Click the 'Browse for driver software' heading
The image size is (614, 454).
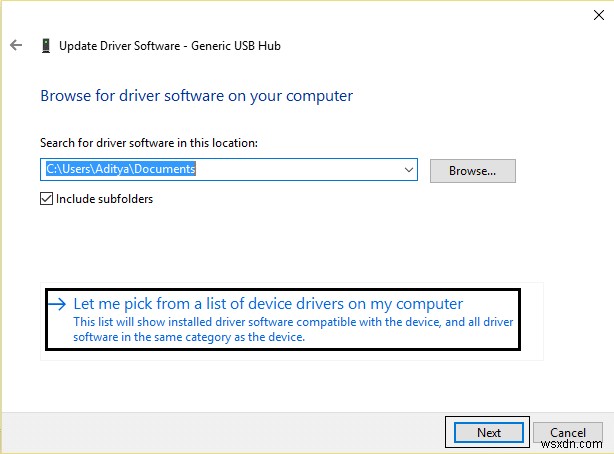[x=196, y=96]
